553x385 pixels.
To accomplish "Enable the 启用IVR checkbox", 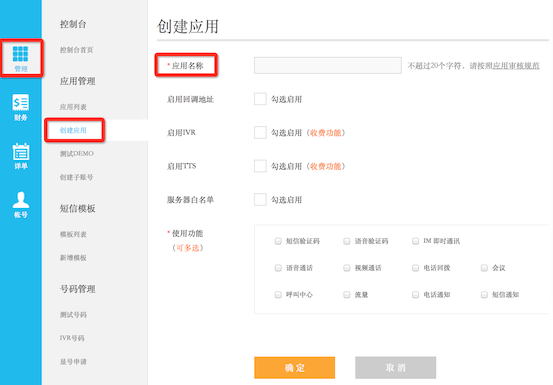I will click(260, 133).
